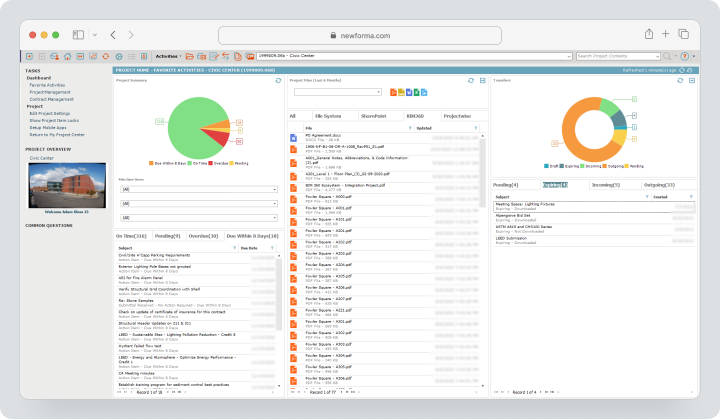Image resolution: width=720 pixels, height=419 pixels.
Task: Open the help icon dropdown arrow
Action: click(x=693, y=57)
